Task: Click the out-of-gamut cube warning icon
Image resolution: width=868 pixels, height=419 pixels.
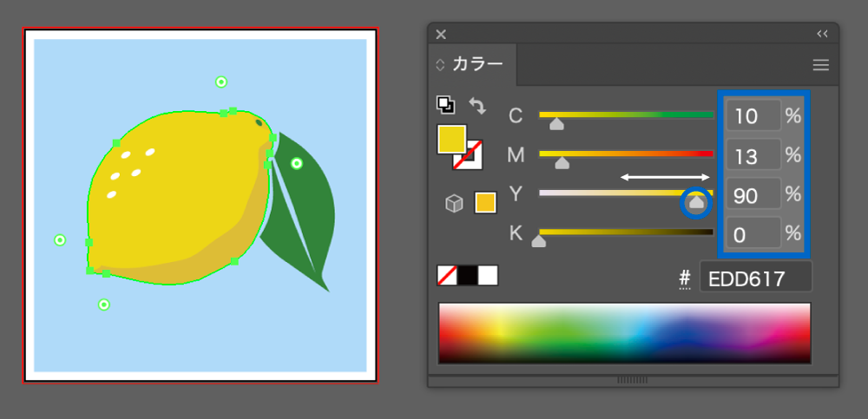Action: (x=454, y=203)
